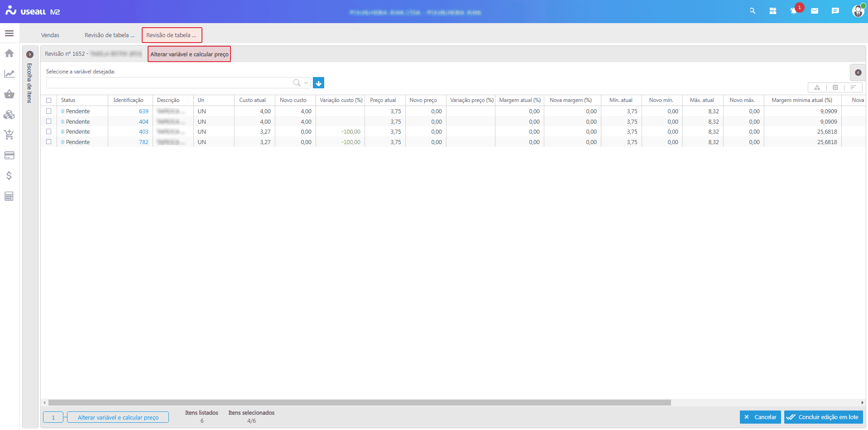The width and height of the screenshot is (868, 430).
Task: Open the mail envelope icon
Action: 815,11
